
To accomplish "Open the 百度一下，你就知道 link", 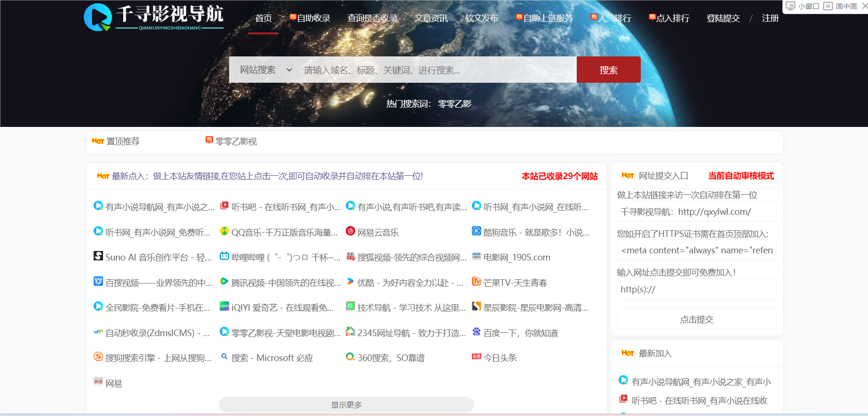I will coord(521,333).
